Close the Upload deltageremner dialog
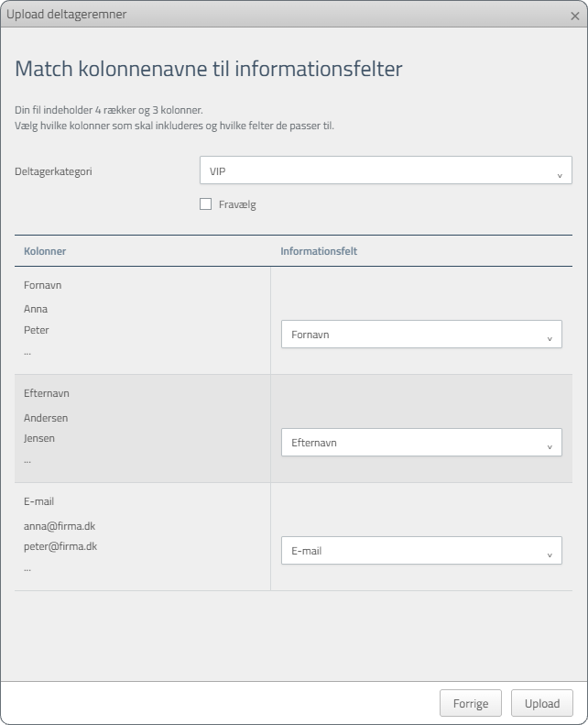 pyautogui.click(x=574, y=16)
